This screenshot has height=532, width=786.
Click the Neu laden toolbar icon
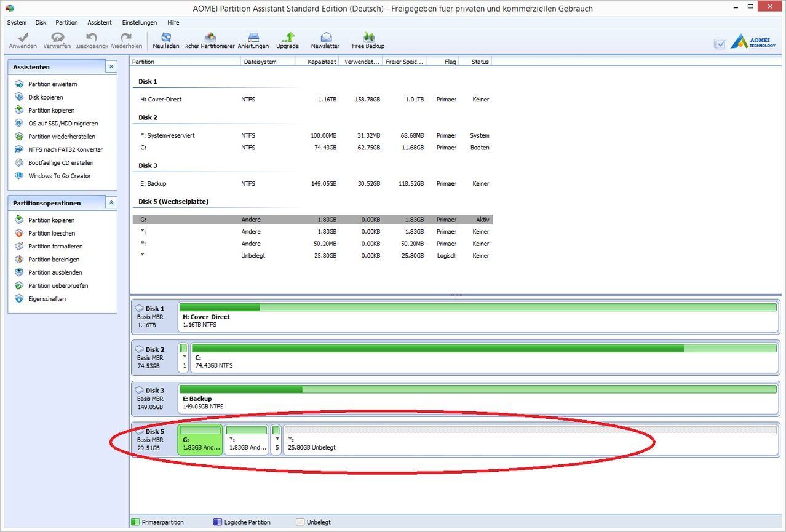166,41
